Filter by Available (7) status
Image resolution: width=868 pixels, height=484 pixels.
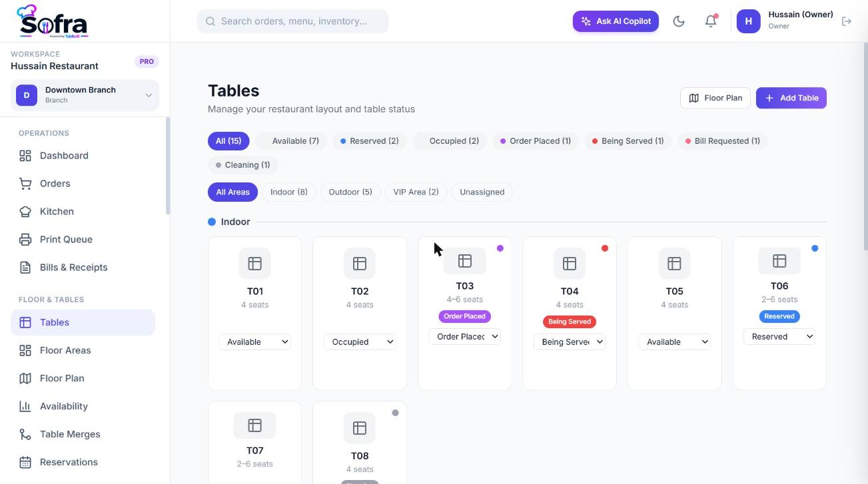(291, 141)
